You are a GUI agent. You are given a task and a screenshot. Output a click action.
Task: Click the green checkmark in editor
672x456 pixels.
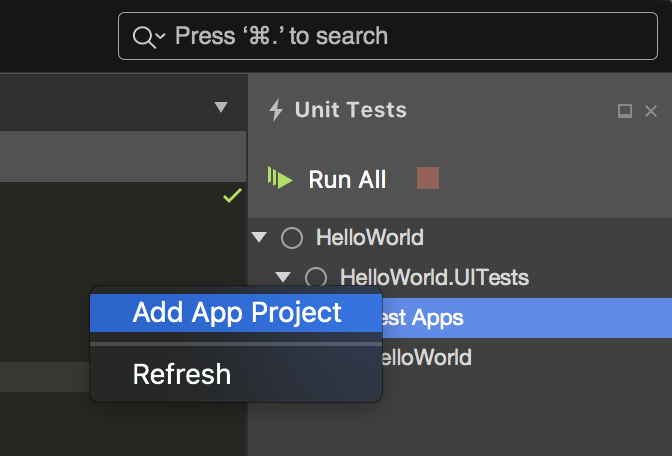pyautogui.click(x=232, y=195)
